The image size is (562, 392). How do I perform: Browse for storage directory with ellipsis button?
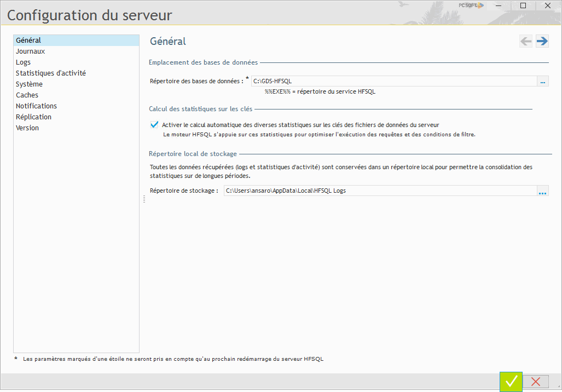click(542, 191)
